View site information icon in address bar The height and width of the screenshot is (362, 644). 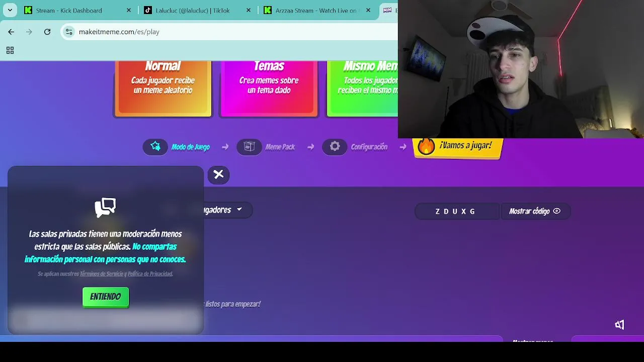[69, 32]
